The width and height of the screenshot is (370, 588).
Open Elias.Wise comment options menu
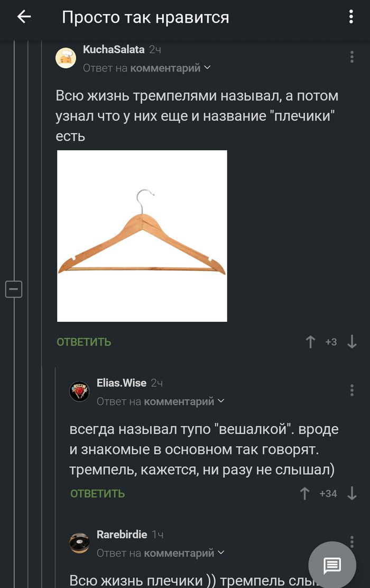point(351,391)
